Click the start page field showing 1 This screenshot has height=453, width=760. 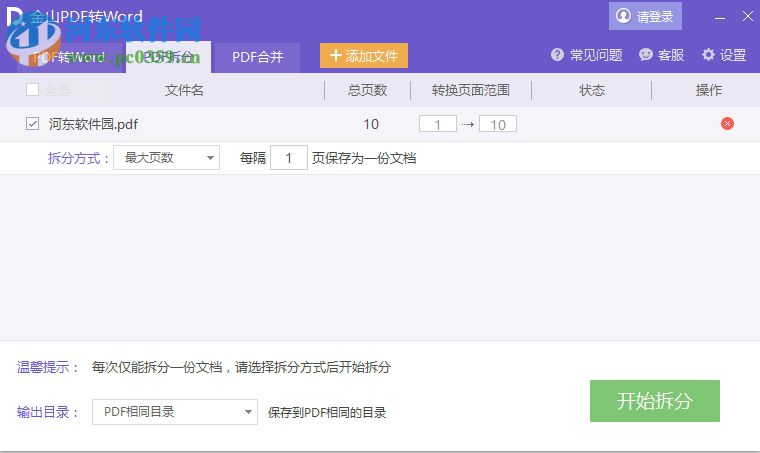438,124
